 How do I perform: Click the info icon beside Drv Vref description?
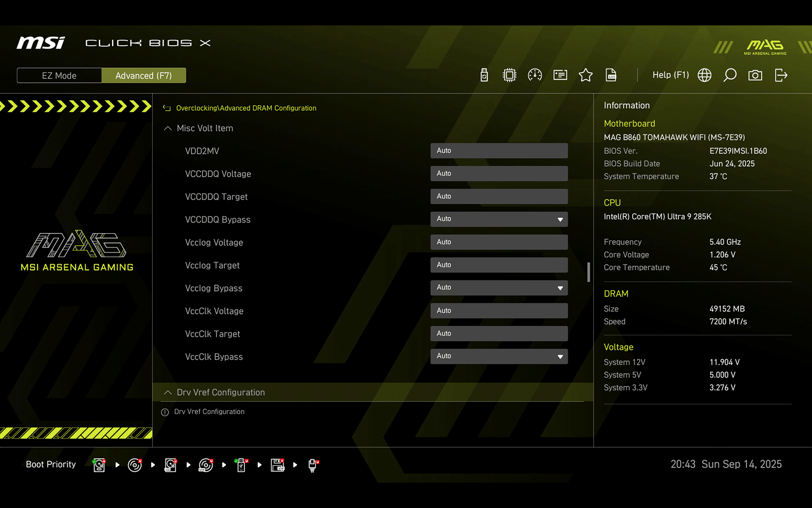(165, 412)
